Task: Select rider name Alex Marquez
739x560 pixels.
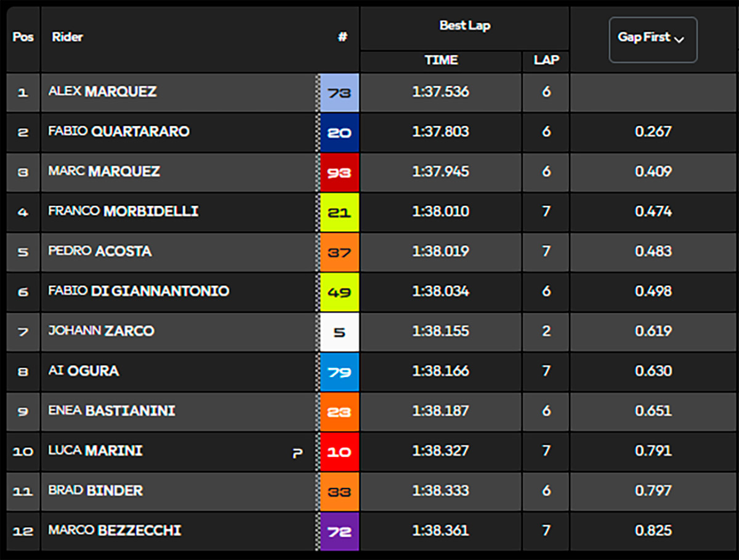Action: pyautogui.click(x=102, y=92)
